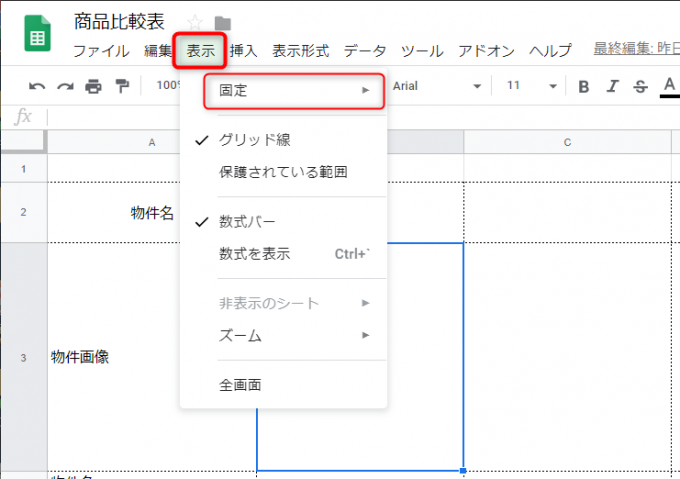Expand the ズーム submenu
This screenshot has height=479, width=680.
(x=283, y=336)
